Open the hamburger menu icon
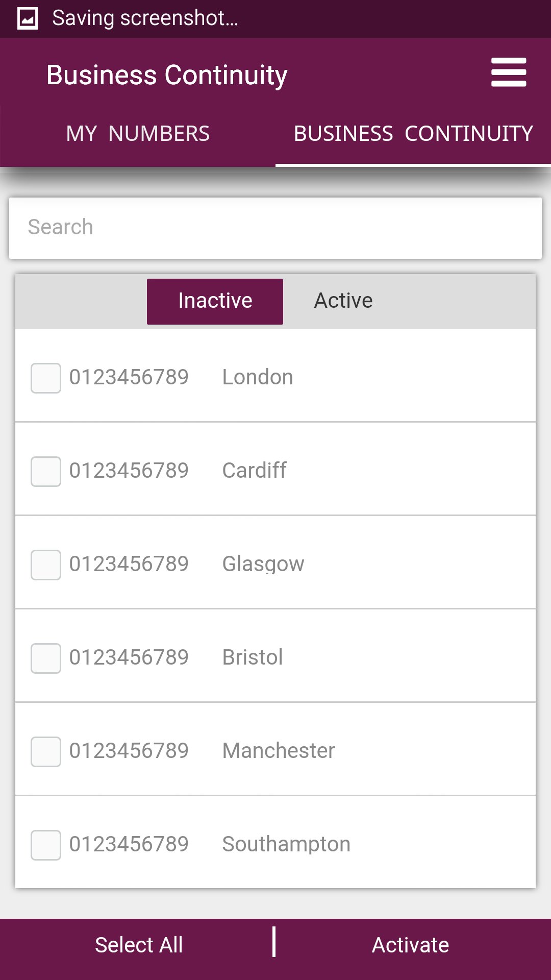This screenshot has height=980, width=551. tap(508, 72)
